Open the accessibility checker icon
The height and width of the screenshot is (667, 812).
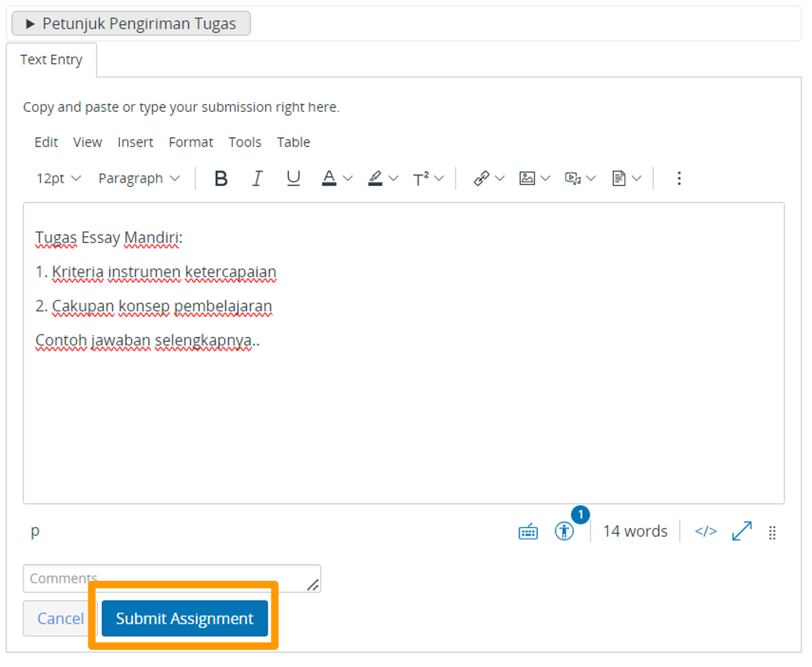pyautogui.click(x=564, y=532)
